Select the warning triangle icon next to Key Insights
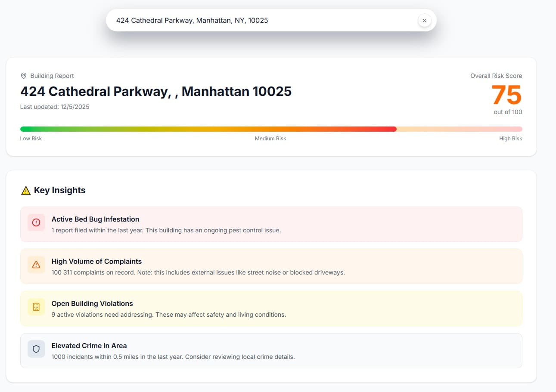The height and width of the screenshot is (392, 556). tap(26, 190)
